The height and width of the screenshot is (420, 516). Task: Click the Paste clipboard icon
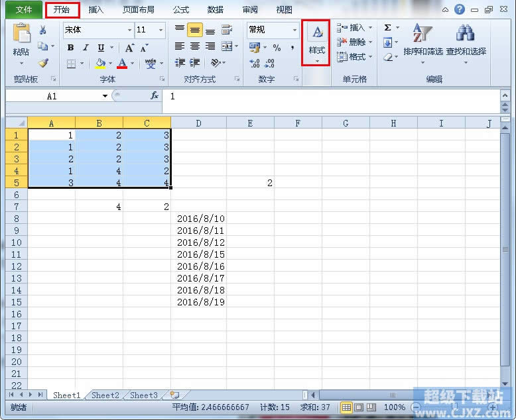21,33
